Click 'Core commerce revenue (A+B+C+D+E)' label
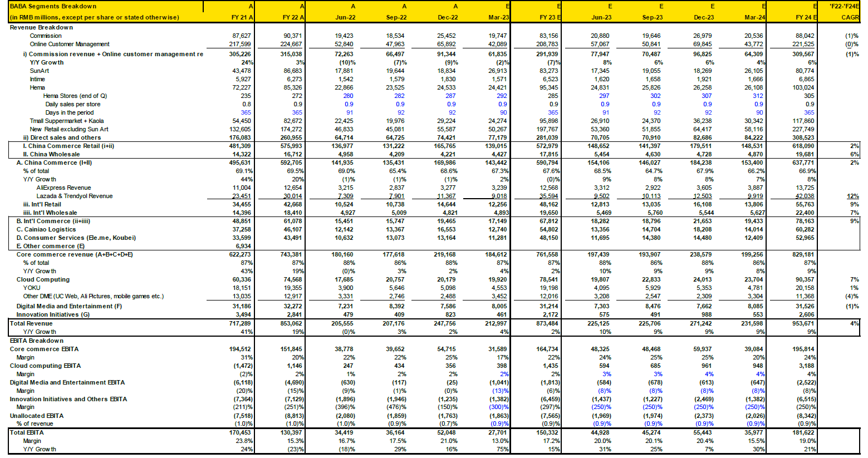 [x=75, y=254]
